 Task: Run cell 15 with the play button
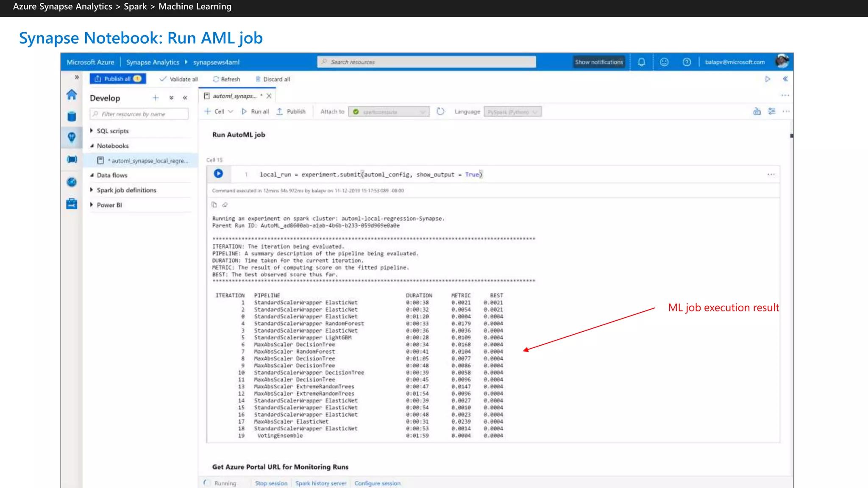point(218,173)
